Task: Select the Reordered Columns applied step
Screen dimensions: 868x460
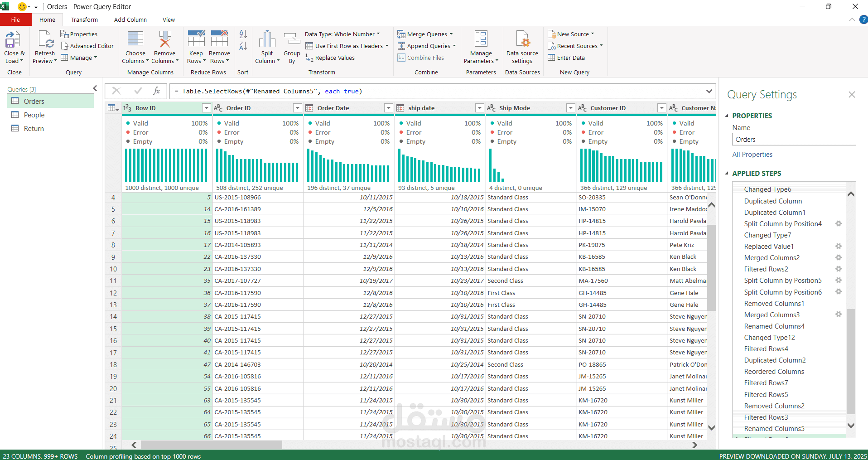Action: click(x=789, y=371)
